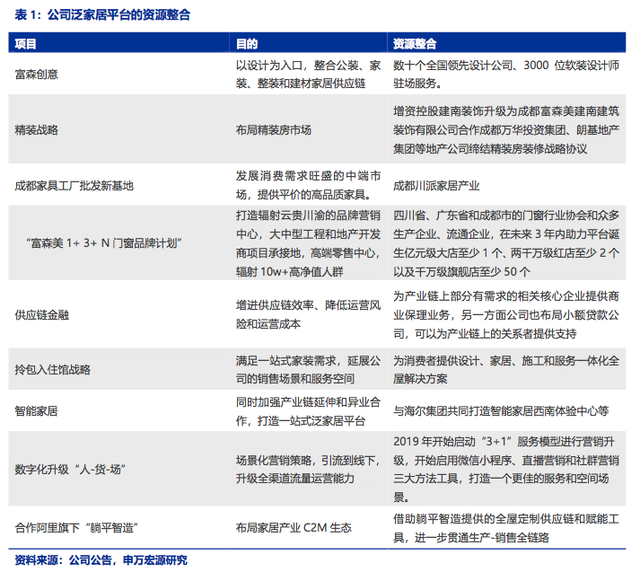Click the '成都川派家居产业' cell
The width and height of the screenshot is (640, 572).
pos(436,186)
